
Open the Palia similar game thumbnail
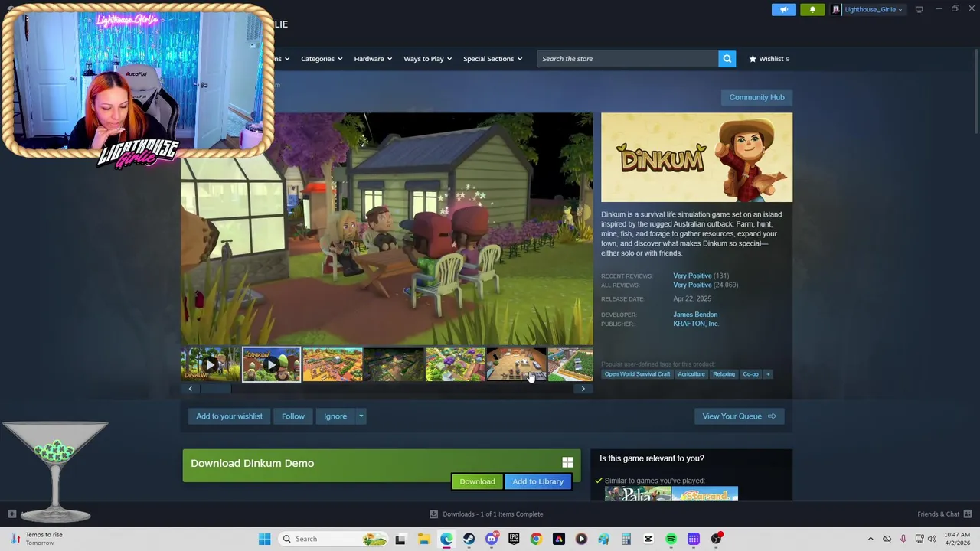pos(638,494)
